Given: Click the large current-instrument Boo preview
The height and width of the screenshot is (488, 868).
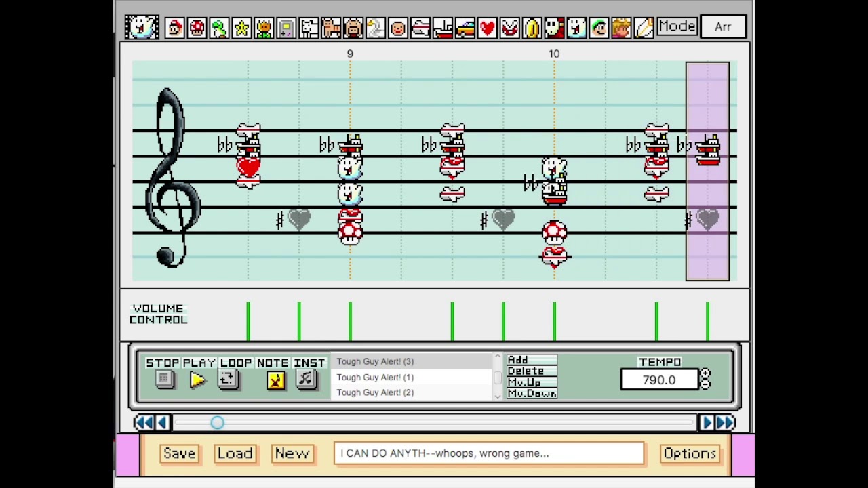Looking at the screenshot, I should click(142, 27).
